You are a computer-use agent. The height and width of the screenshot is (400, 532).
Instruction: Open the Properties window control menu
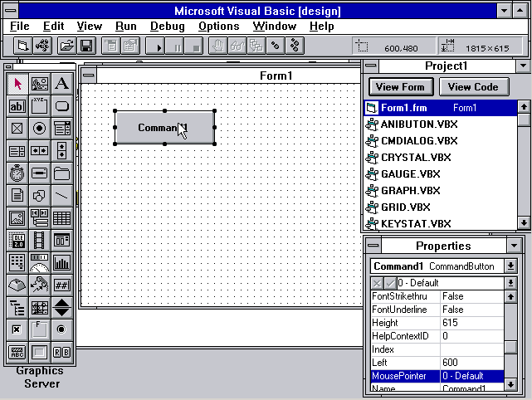[373, 246]
